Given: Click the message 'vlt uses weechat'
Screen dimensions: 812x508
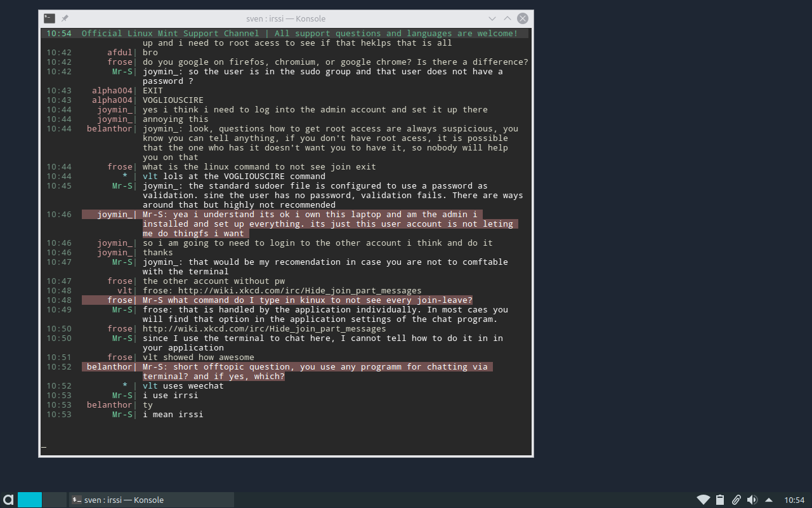Looking at the screenshot, I should 183,386.
